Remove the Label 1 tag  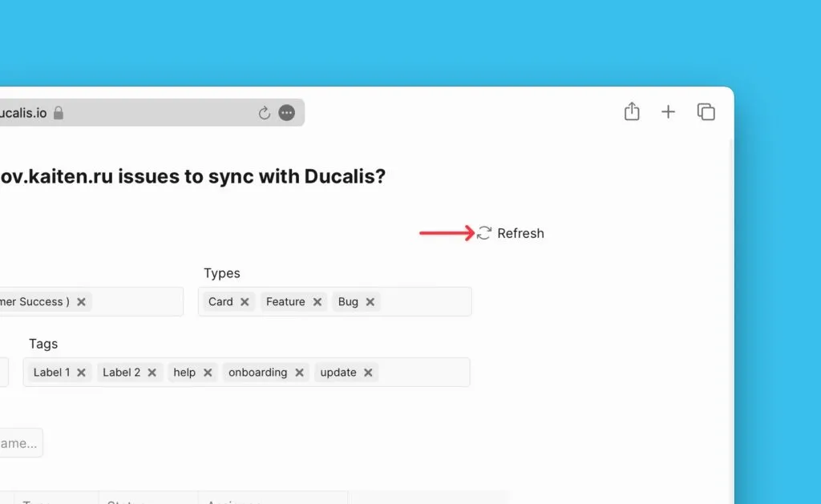(81, 373)
